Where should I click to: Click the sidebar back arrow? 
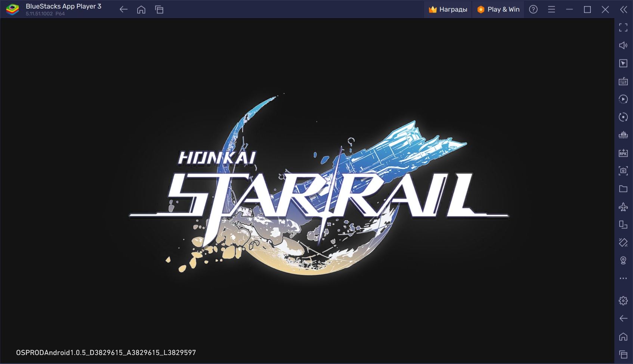tap(623, 318)
